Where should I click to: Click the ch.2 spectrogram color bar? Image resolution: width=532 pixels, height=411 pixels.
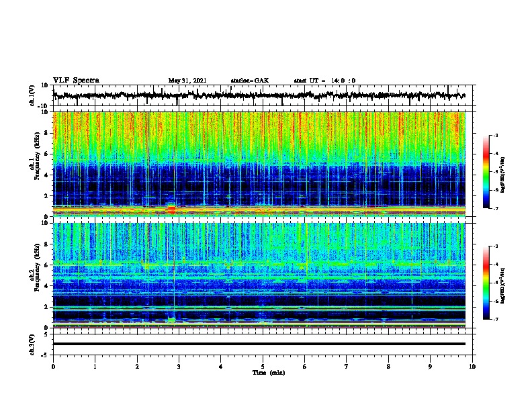[486, 283]
